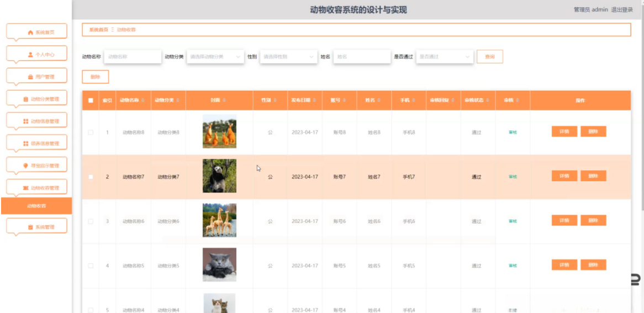The image size is (644, 313).
Task: Check the checkbox for row 动物名称5
Action: (91, 265)
